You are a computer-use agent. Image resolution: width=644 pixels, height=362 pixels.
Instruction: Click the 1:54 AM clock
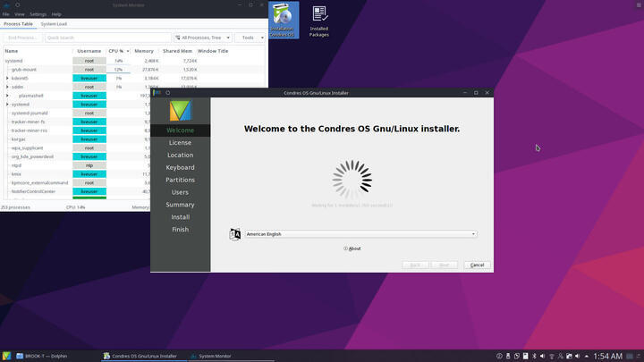tap(608, 356)
